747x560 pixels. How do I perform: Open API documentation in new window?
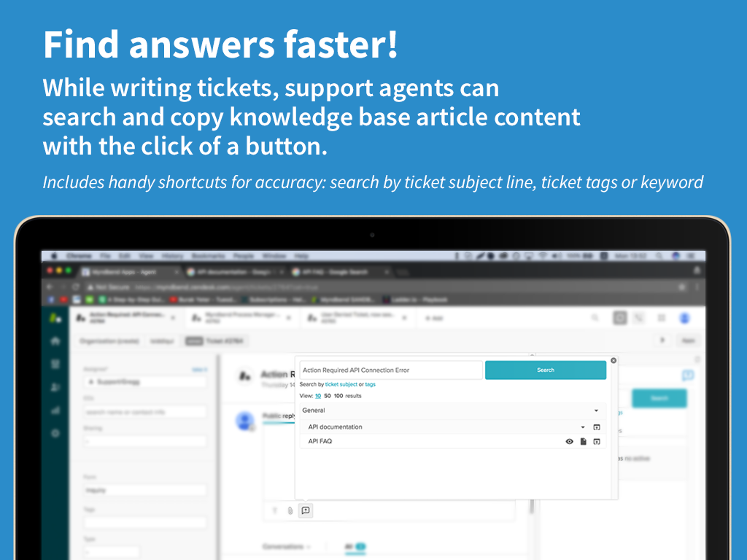597,427
